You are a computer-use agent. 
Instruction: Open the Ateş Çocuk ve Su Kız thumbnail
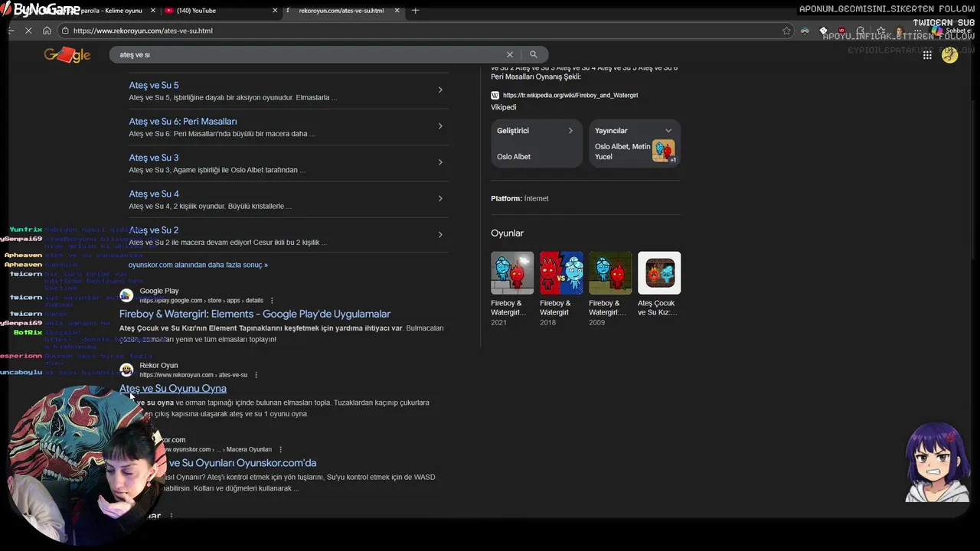tap(659, 273)
